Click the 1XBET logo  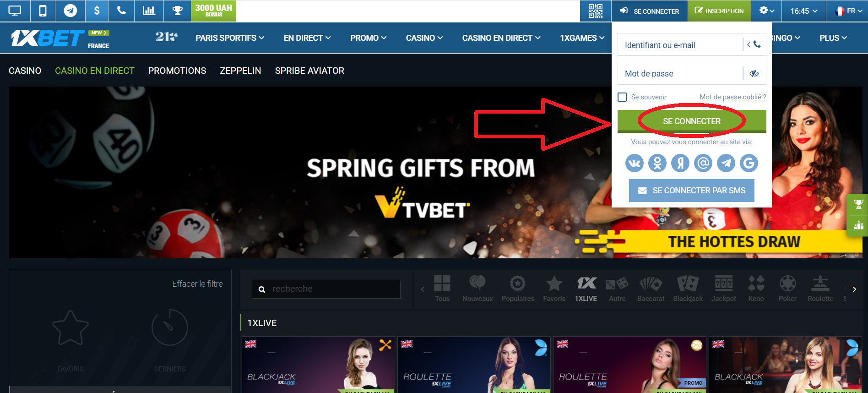(x=48, y=38)
